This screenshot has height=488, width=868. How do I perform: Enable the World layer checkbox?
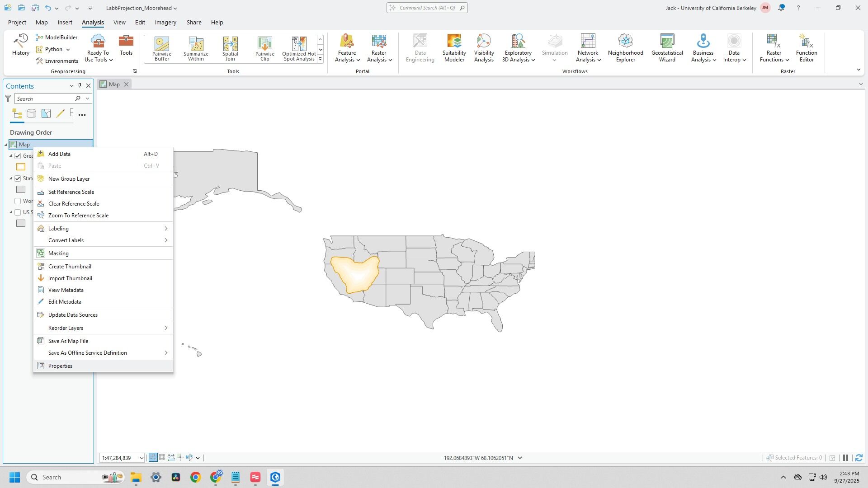click(x=18, y=201)
